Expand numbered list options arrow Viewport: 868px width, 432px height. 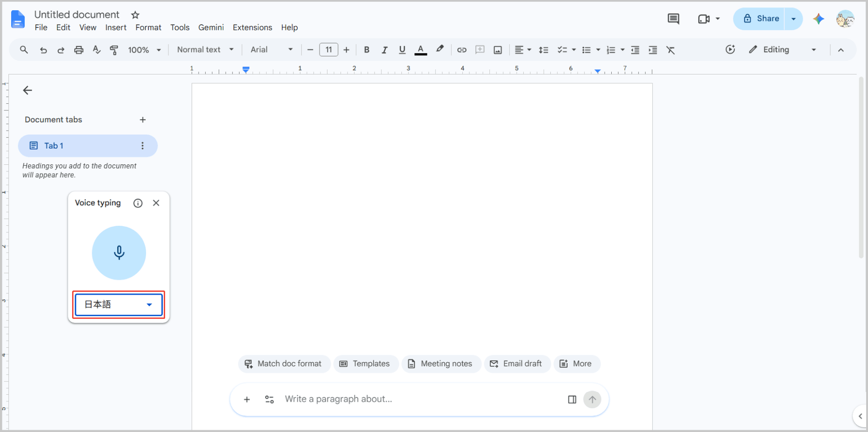click(622, 50)
